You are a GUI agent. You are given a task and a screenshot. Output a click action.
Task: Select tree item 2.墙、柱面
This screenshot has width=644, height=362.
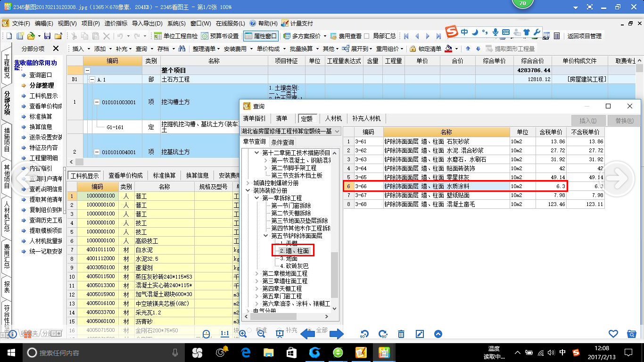(x=294, y=251)
